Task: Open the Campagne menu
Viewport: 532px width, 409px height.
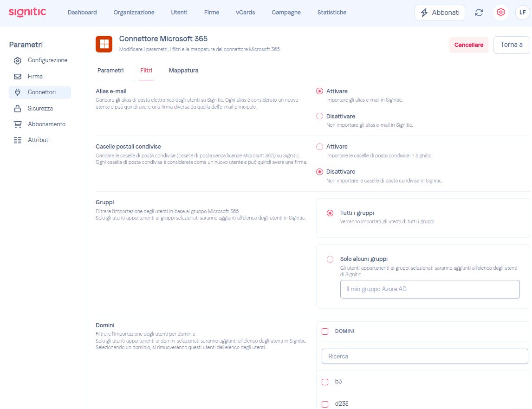Action: pos(286,13)
